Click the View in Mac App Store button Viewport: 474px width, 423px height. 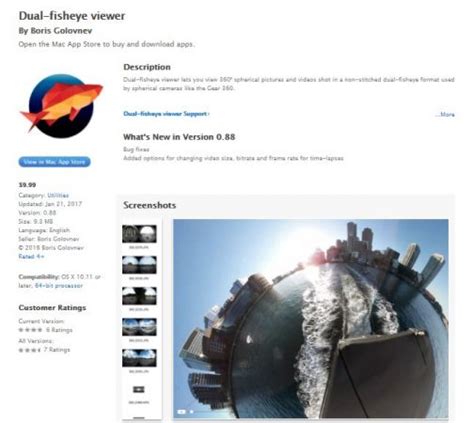coord(54,162)
